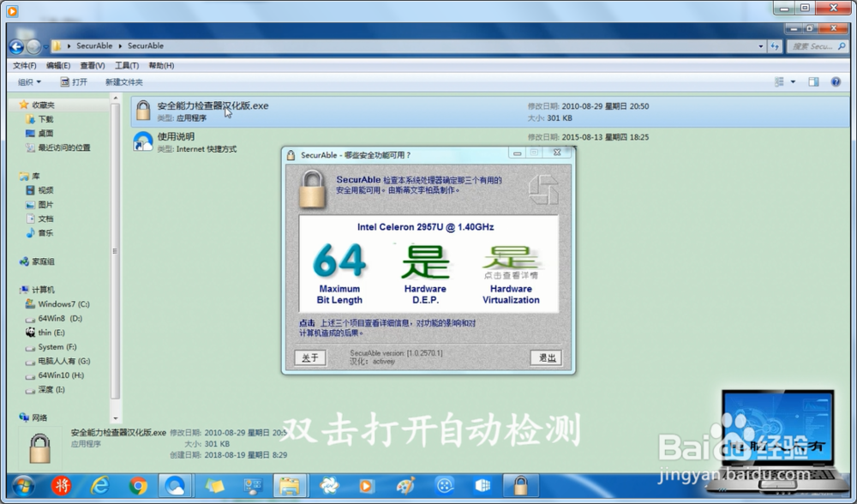
Task: Click padlock icon in SecurAble title bar
Action: pyautogui.click(x=291, y=155)
